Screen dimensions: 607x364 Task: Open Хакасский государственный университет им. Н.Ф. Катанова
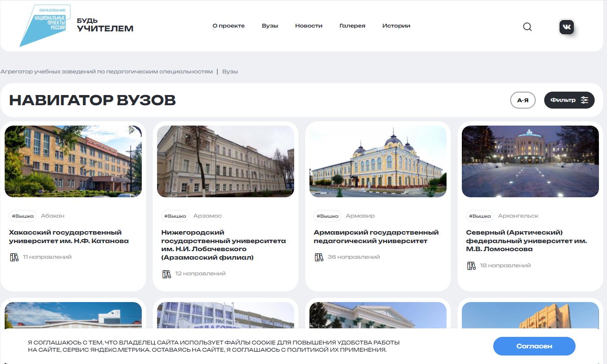[x=69, y=237]
